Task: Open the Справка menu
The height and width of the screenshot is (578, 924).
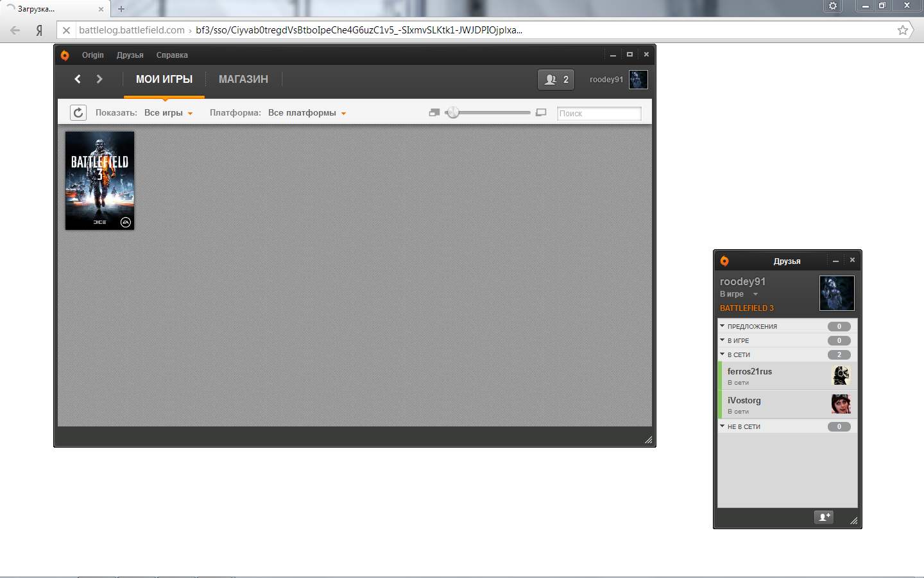Action: 172,55
